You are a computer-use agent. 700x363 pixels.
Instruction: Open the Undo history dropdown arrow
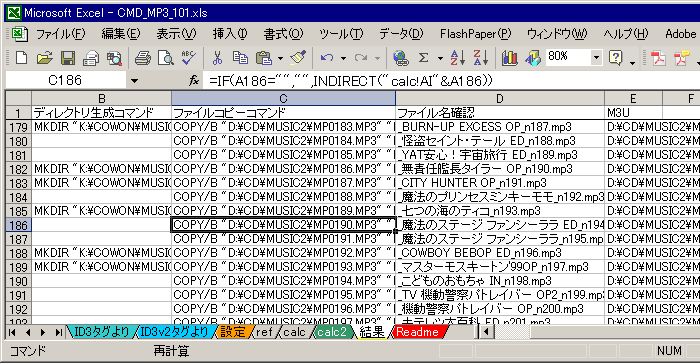[x=343, y=58]
